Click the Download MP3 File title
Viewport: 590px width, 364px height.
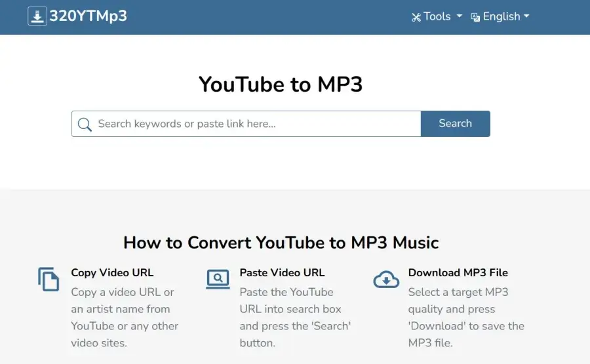tap(458, 273)
